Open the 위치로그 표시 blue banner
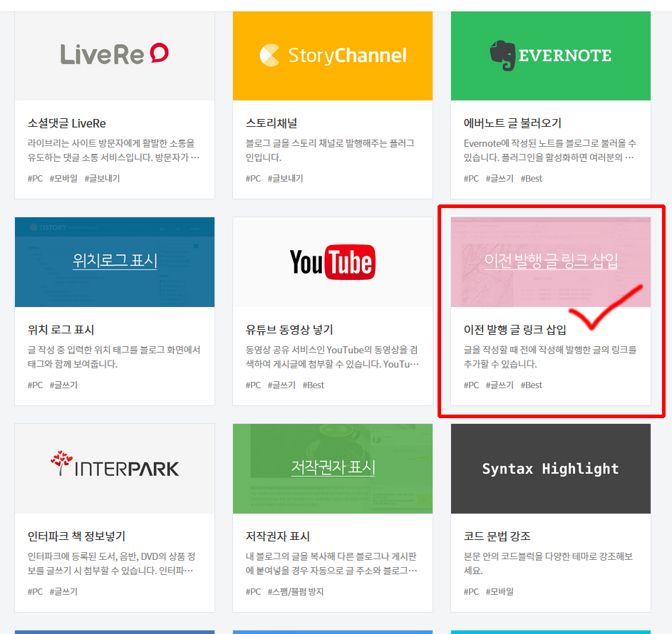 point(115,261)
